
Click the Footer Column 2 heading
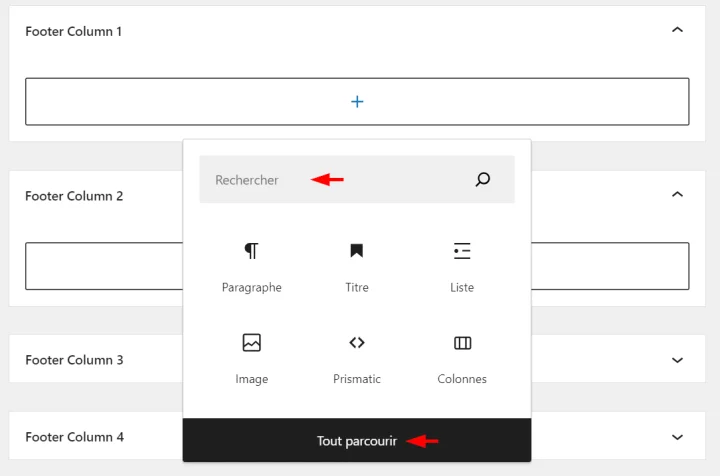coord(74,196)
